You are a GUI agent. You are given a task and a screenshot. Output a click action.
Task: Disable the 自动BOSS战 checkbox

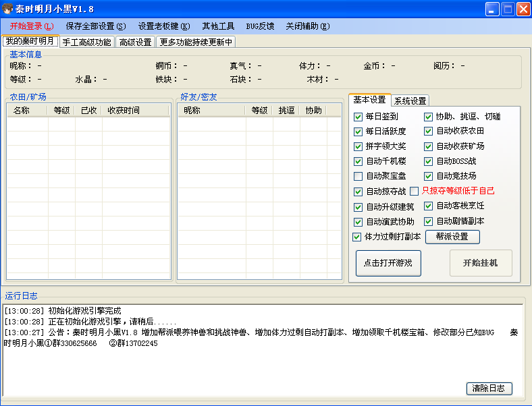(x=429, y=161)
